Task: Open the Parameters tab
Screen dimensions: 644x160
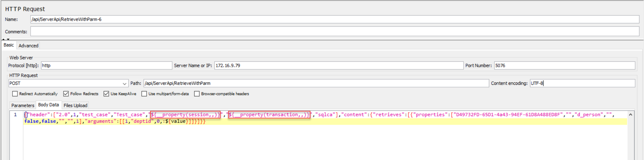Action: [x=23, y=105]
